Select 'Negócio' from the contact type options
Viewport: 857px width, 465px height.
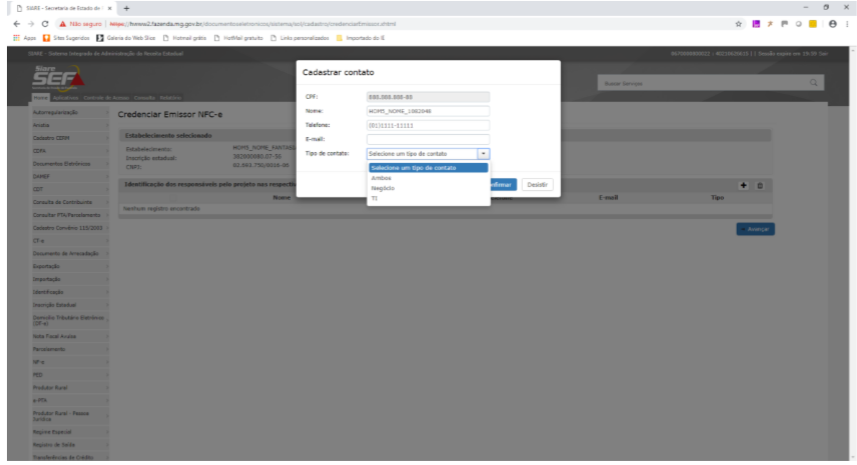383,188
